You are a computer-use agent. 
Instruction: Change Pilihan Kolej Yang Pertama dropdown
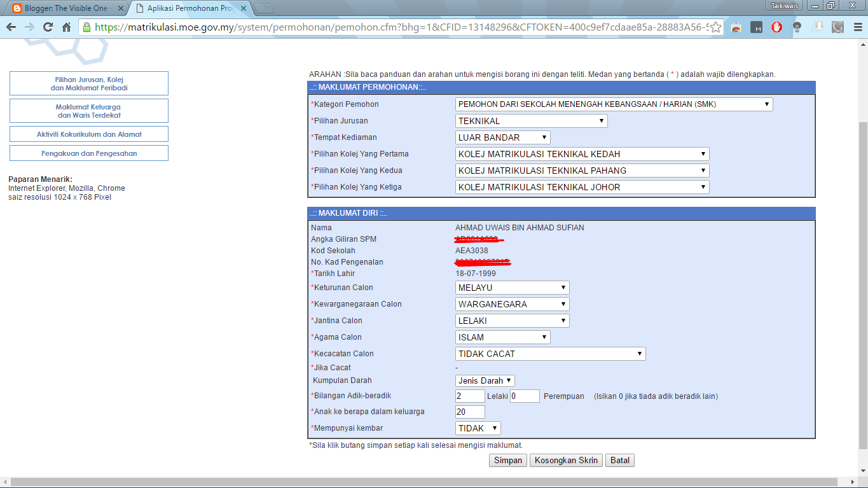(582, 154)
